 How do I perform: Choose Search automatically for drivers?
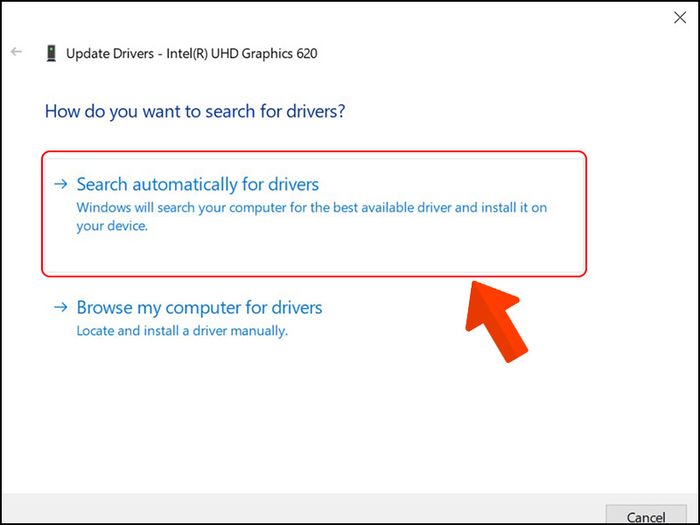click(x=314, y=214)
